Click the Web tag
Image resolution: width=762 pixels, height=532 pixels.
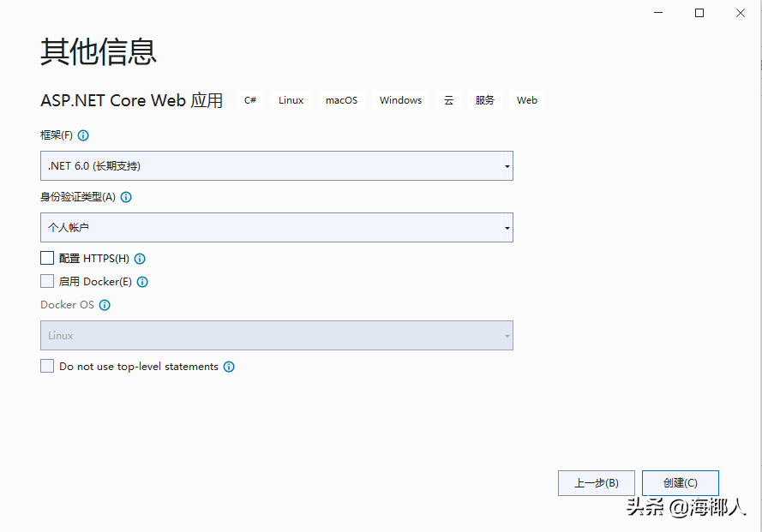click(x=527, y=100)
